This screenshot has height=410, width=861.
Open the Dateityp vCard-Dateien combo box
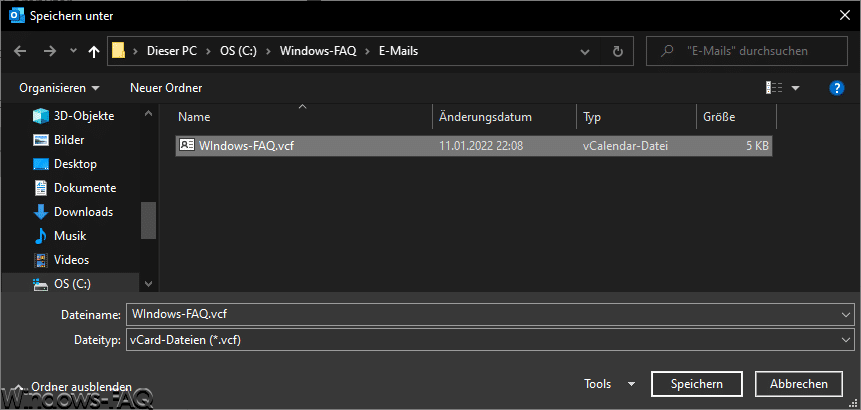tap(490, 340)
